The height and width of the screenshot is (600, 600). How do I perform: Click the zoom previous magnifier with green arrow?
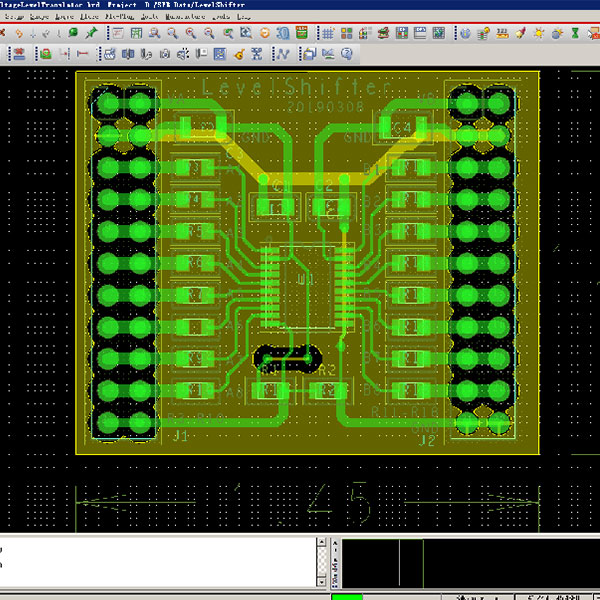tap(228, 34)
